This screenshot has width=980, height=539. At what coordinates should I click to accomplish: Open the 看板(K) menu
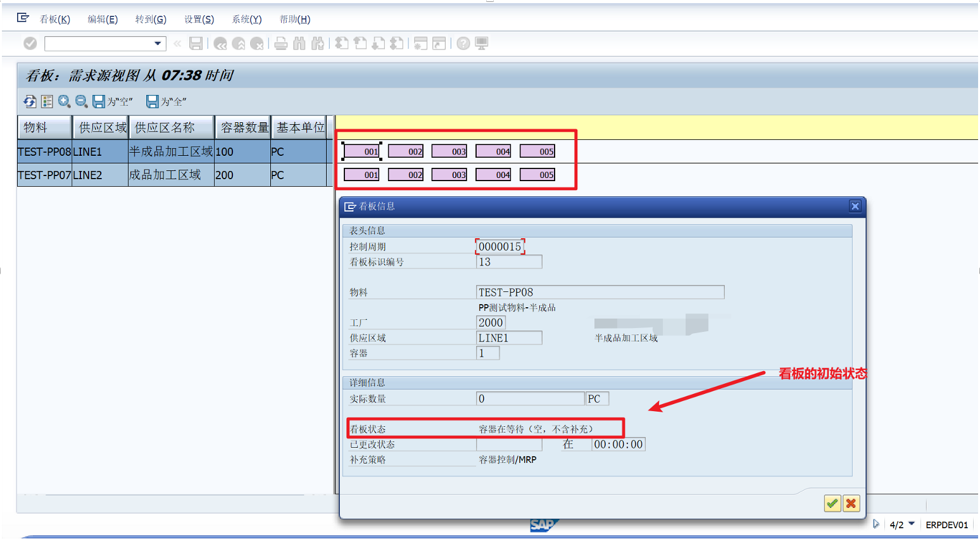(54, 19)
